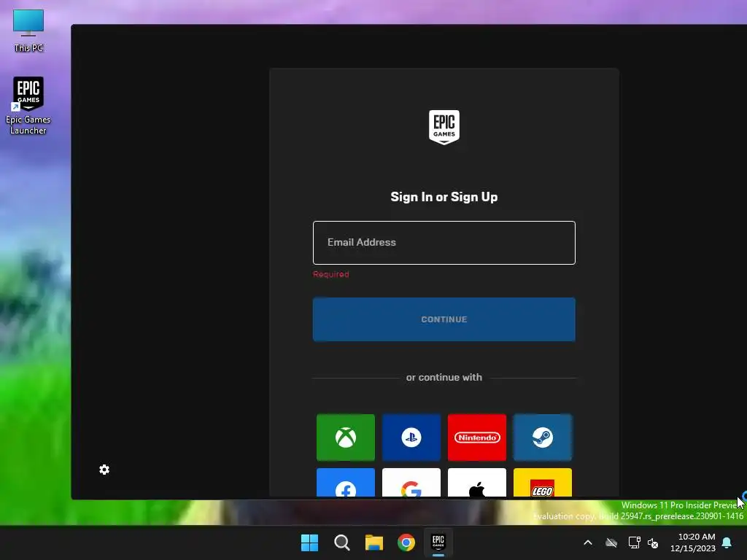Image resolution: width=747 pixels, height=560 pixels.
Task: Show hidden system tray icons
Action: [588, 542]
